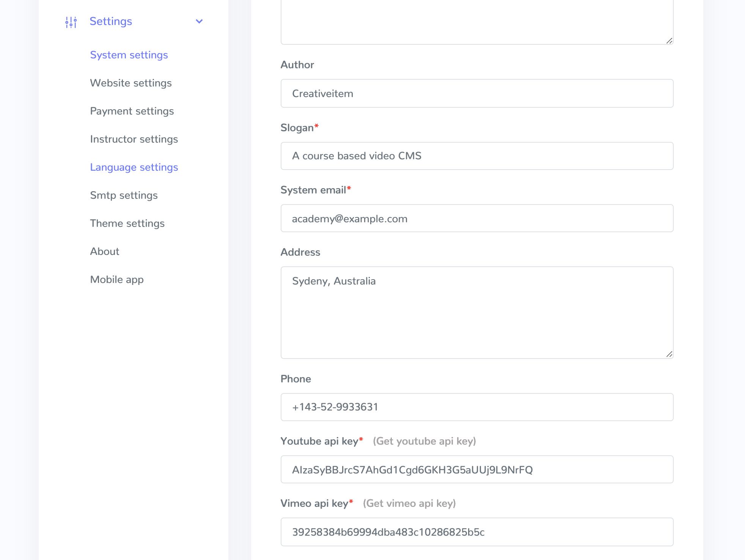Select the Youtube api key input

[x=477, y=470]
